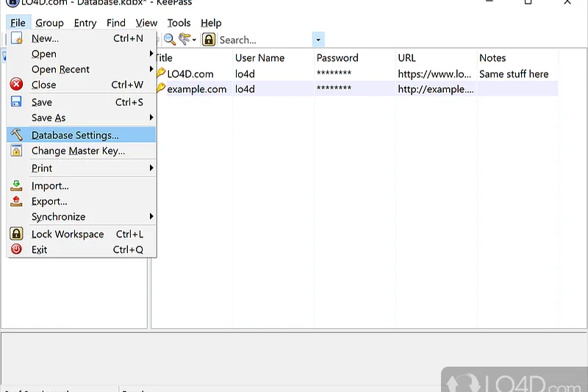The height and width of the screenshot is (392, 588).
Task: Choose Save As menu entry
Action: pyautogui.click(x=82, y=118)
